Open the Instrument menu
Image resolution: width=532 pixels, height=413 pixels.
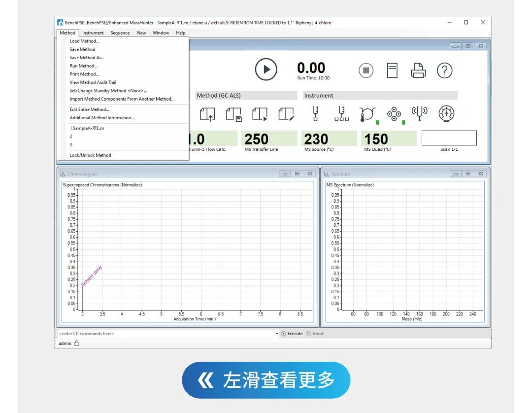(93, 33)
